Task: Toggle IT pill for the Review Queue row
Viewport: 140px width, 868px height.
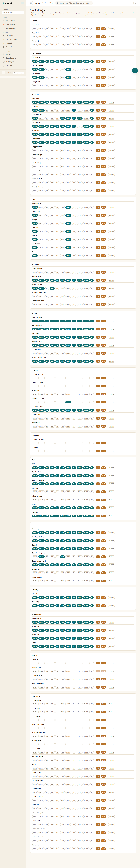Action: point(92,45)
